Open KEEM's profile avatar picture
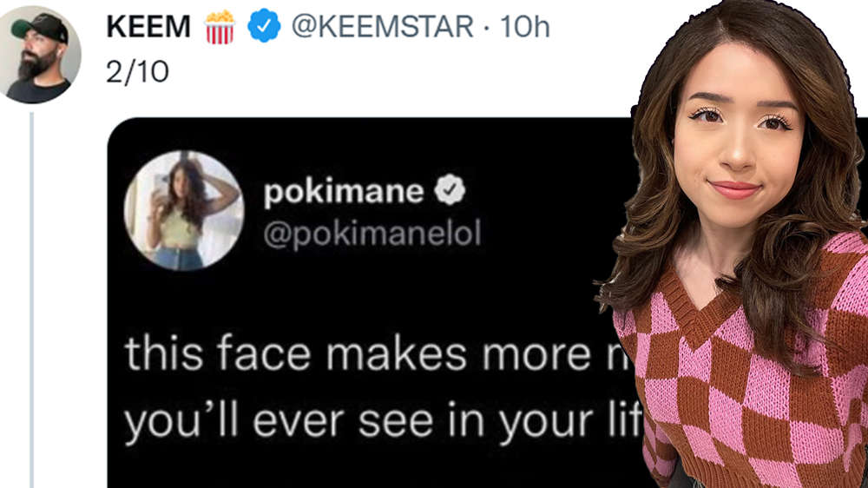Screen dimensions: 868x488 [x=40, y=55]
